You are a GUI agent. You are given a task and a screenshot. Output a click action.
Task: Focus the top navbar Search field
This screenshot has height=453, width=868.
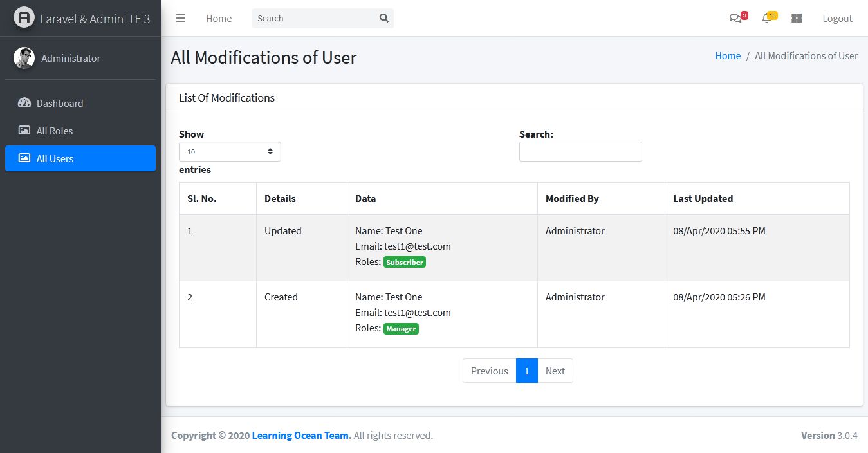coord(313,18)
